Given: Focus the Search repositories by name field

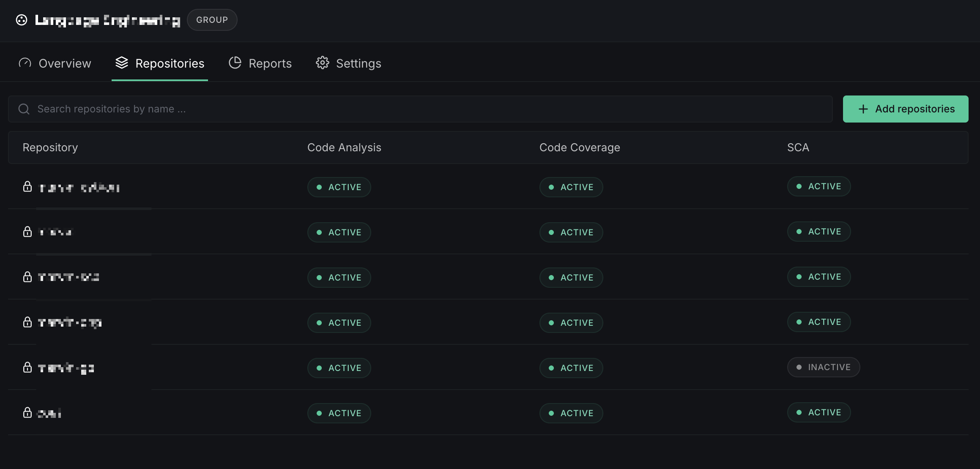Looking at the screenshot, I should [x=423, y=109].
